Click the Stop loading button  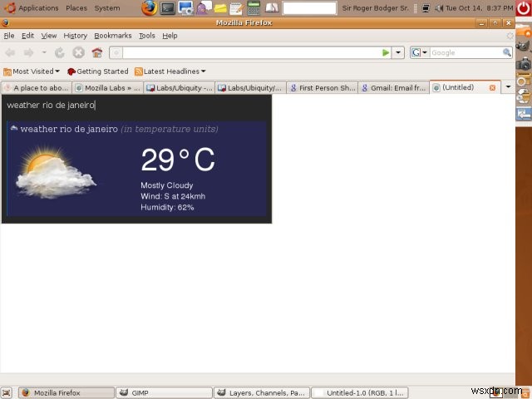pyautogui.click(x=78, y=52)
